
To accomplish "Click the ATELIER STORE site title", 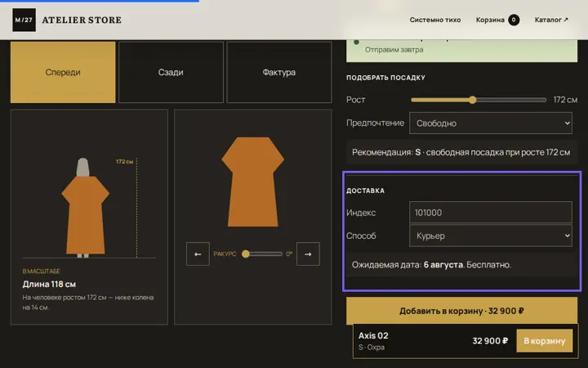I will click(x=82, y=20).
